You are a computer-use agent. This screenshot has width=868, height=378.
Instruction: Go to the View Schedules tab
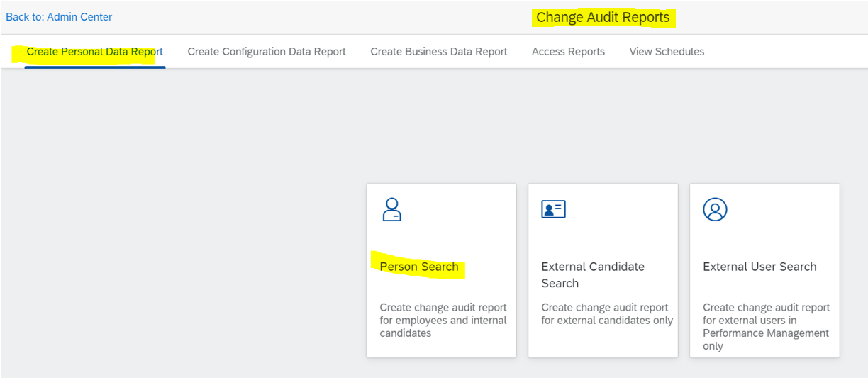(667, 52)
